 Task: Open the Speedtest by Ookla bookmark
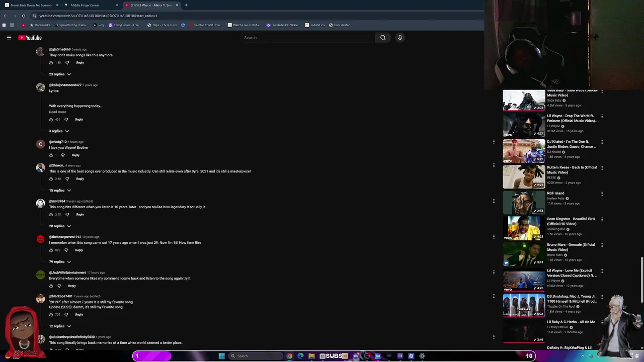[x=70, y=25]
